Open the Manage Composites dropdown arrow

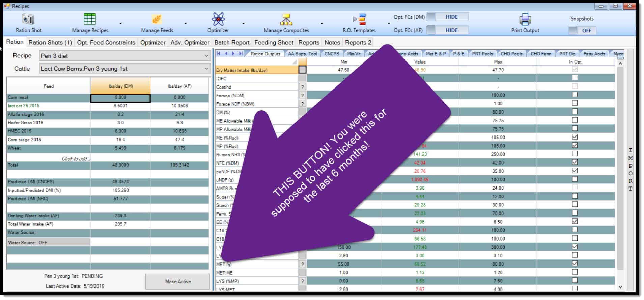(x=322, y=24)
